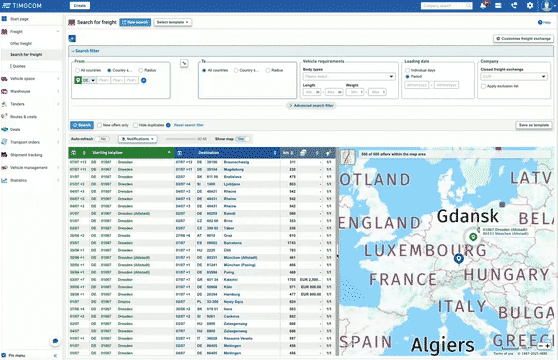Open the Select template dropdown

(173, 22)
